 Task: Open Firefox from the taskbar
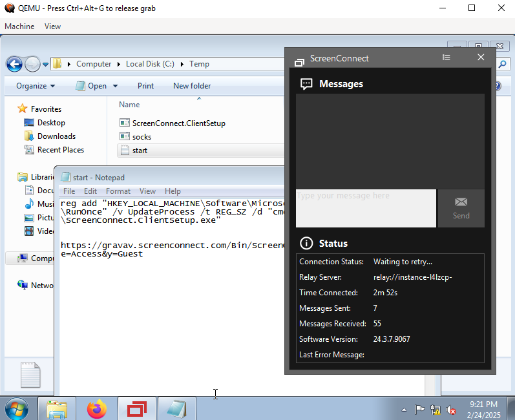point(98,409)
